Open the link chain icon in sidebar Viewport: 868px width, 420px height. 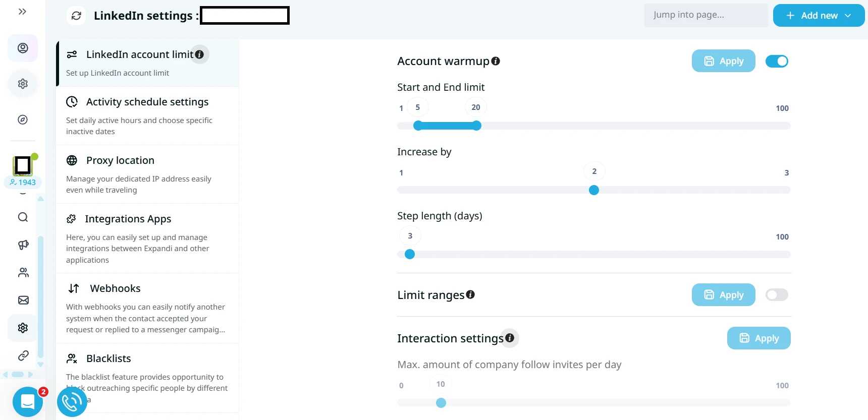coord(23,356)
